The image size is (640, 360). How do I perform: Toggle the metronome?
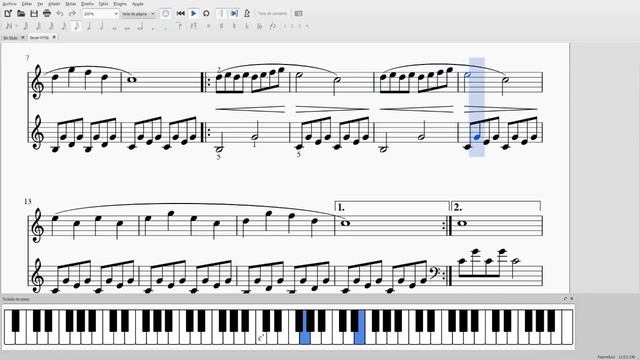click(247, 13)
